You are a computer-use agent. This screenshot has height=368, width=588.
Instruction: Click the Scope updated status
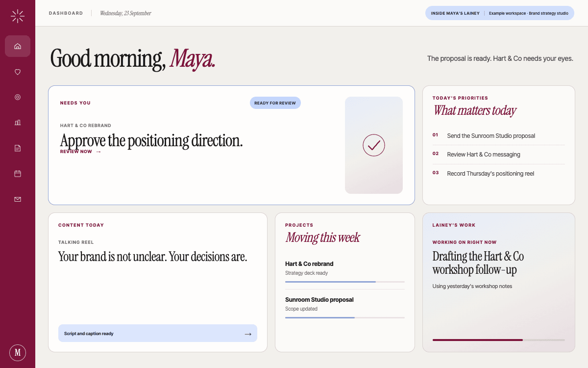(301, 309)
